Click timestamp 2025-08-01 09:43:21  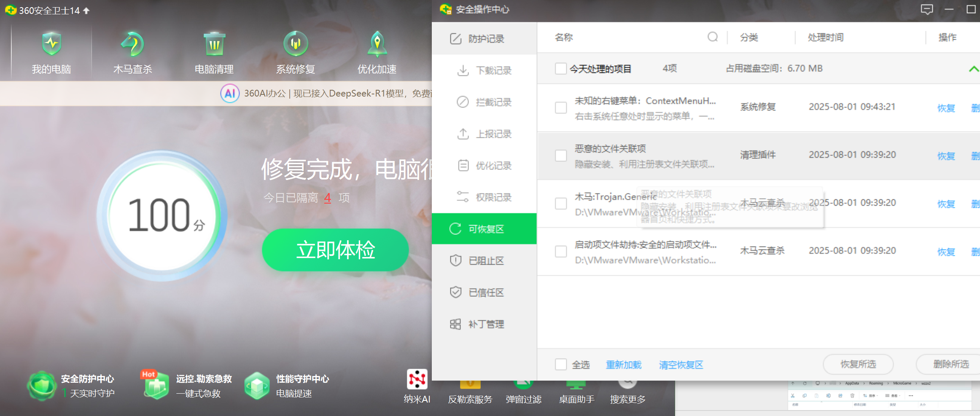click(x=852, y=107)
